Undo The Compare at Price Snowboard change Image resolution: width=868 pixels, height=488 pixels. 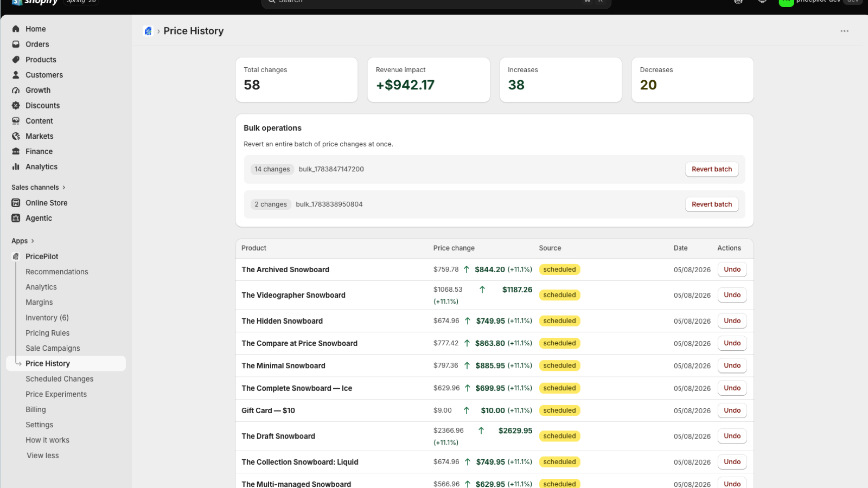(732, 343)
